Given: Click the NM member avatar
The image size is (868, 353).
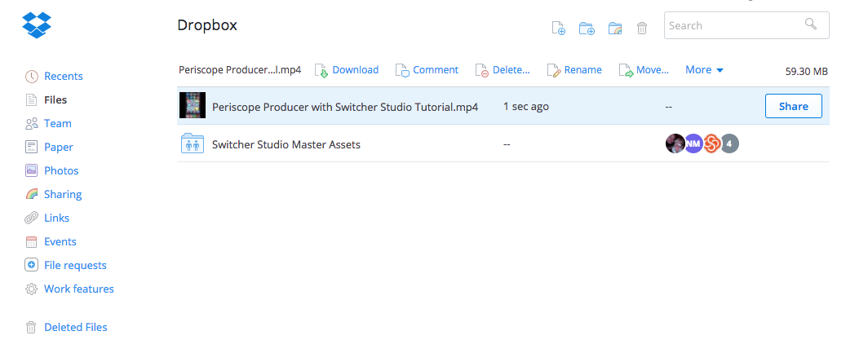Looking at the screenshot, I should 693,144.
